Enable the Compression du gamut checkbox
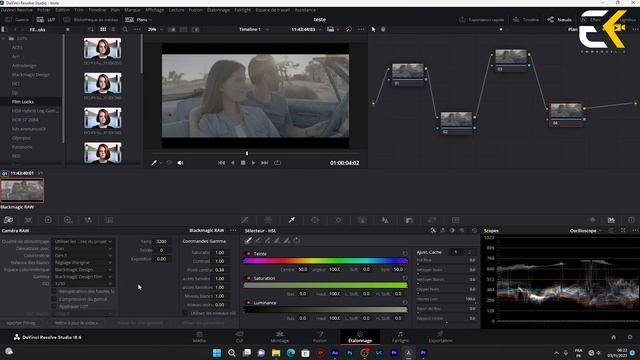640x360 pixels. point(54,299)
